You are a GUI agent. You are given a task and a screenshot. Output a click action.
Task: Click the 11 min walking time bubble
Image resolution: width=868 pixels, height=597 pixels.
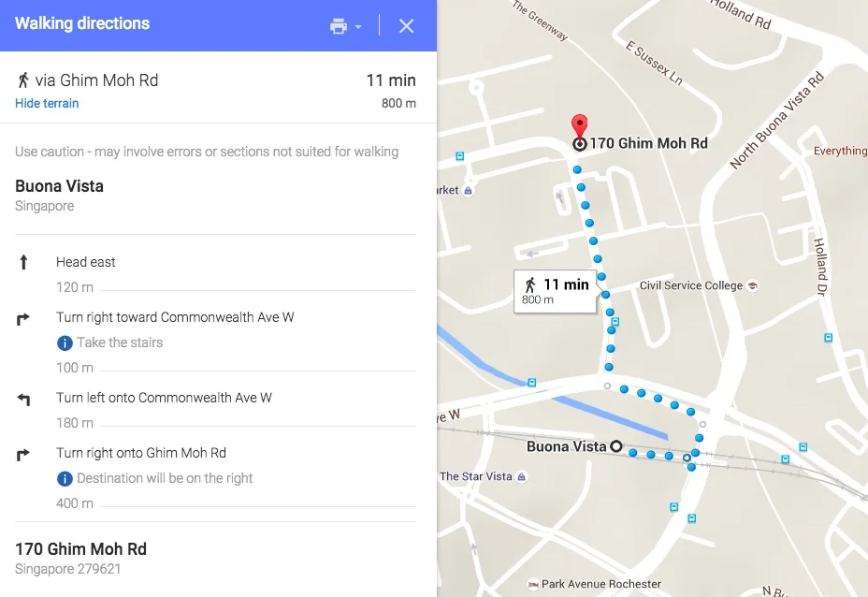[x=556, y=291]
